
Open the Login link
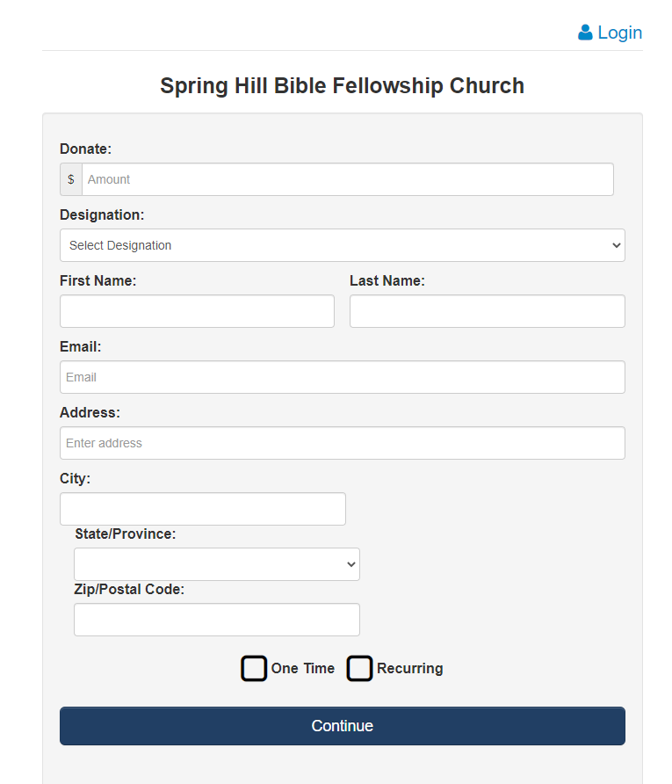point(619,33)
